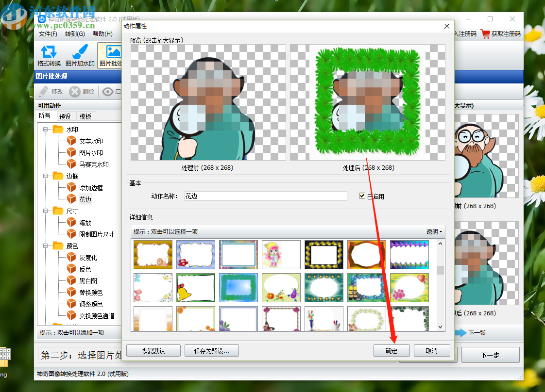Select the 反色 action item
The height and width of the screenshot is (392, 545).
click(85, 269)
